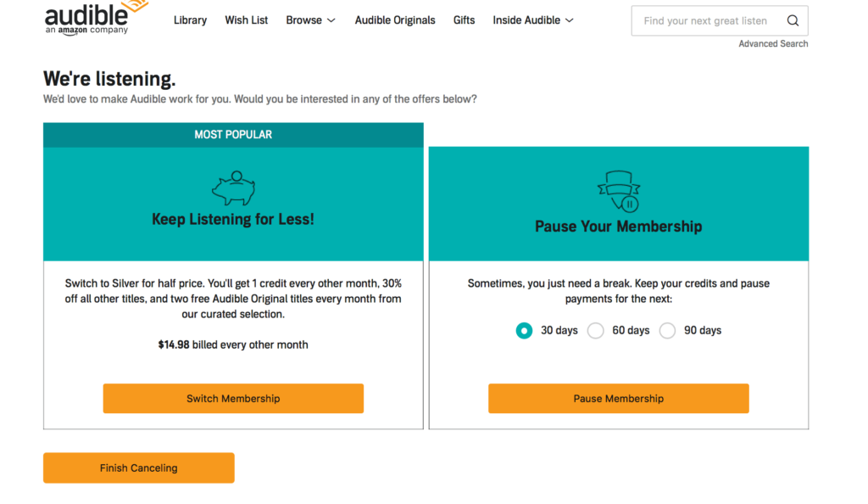Open the Inside Audible dropdown
This screenshot has height=504, width=868.
click(533, 20)
